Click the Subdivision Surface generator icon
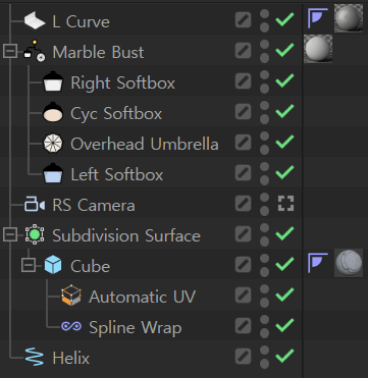 (34, 235)
